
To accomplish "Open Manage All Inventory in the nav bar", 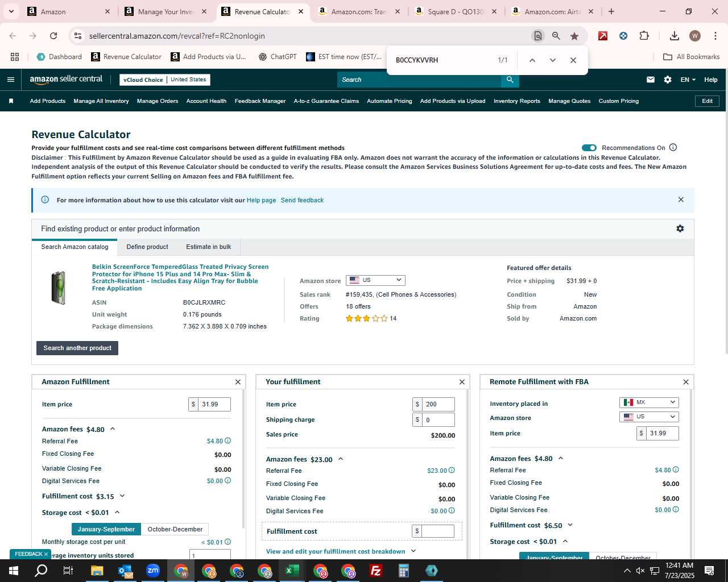I will pyautogui.click(x=101, y=101).
